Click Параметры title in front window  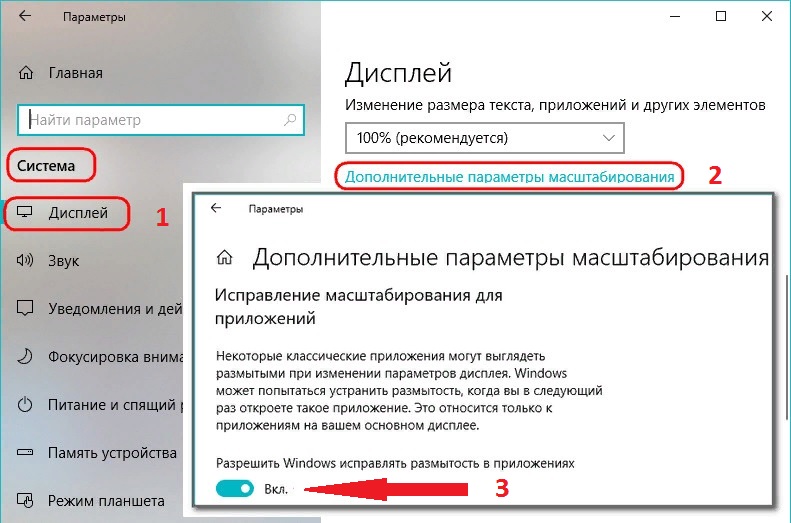[275, 209]
